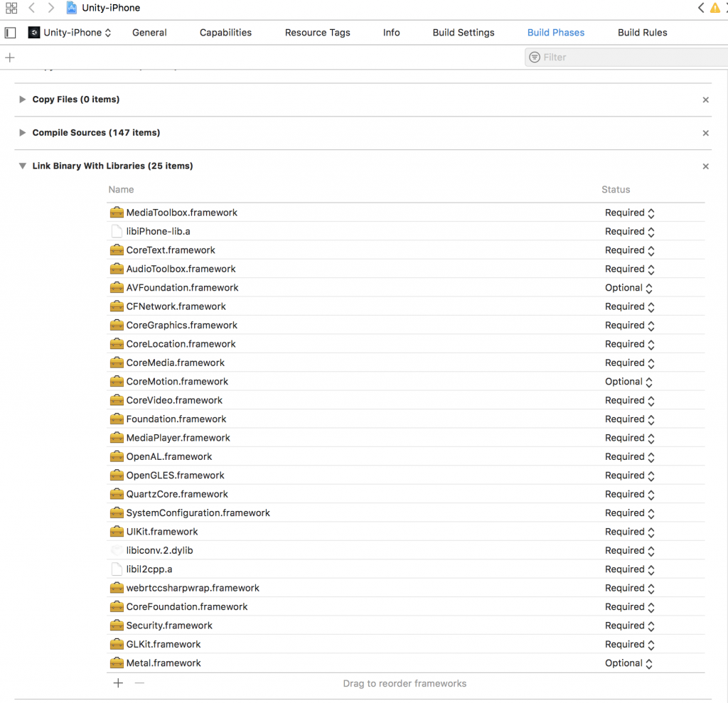Collapse the Link Binary With Libraries section
Viewport: 728px width, 703px height.
(x=23, y=166)
